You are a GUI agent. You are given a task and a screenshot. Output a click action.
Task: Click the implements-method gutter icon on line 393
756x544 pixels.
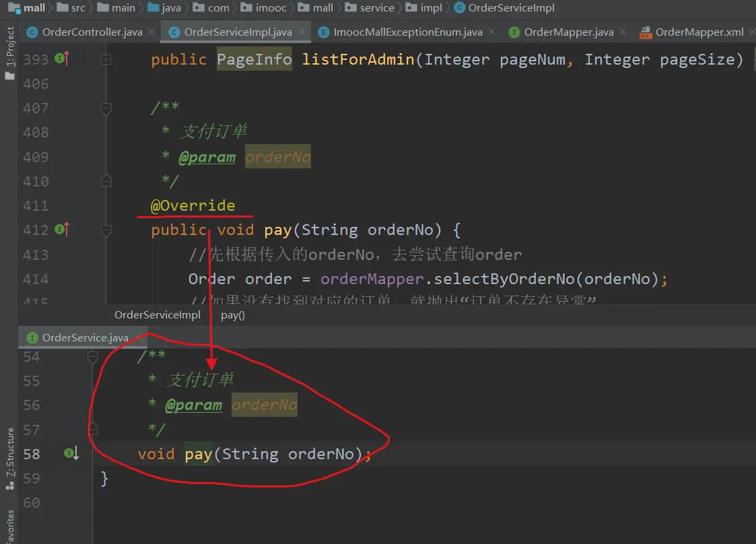click(x=62, y=59)
